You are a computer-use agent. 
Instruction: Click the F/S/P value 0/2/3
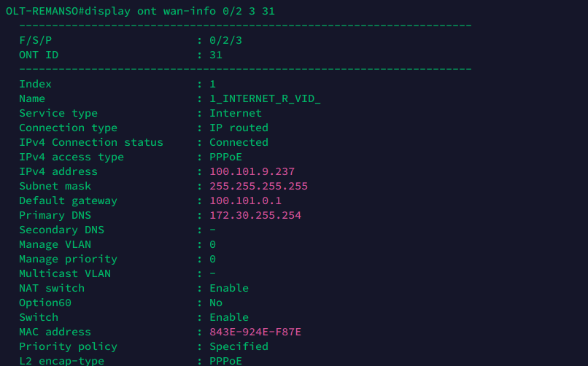pos(225,40)
